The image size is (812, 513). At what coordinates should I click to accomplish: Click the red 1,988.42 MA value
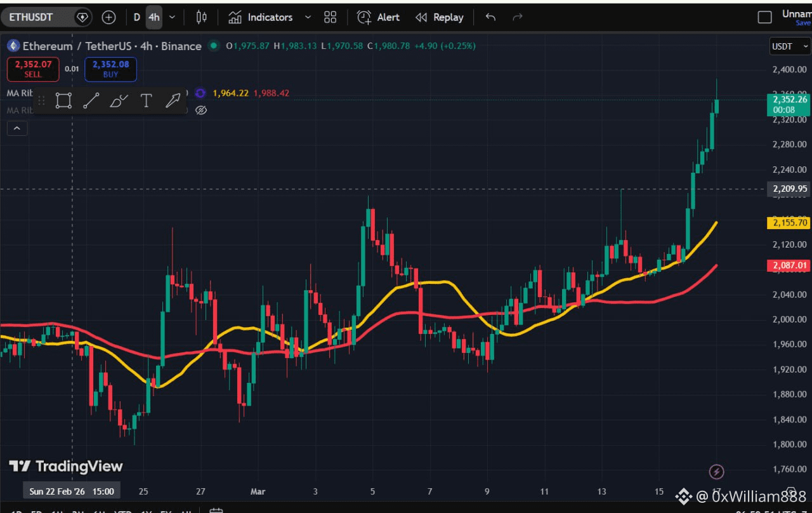[x=272, y=93]
